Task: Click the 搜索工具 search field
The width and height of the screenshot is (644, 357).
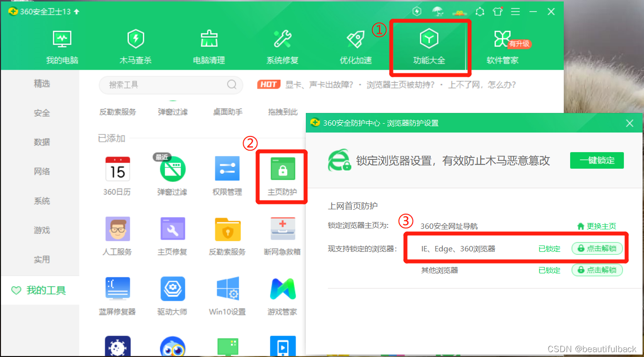Action: 171,84
